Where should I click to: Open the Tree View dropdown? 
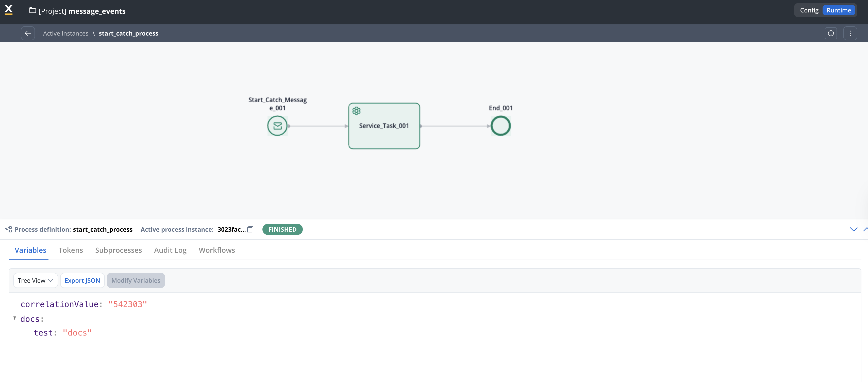point(35,280)
